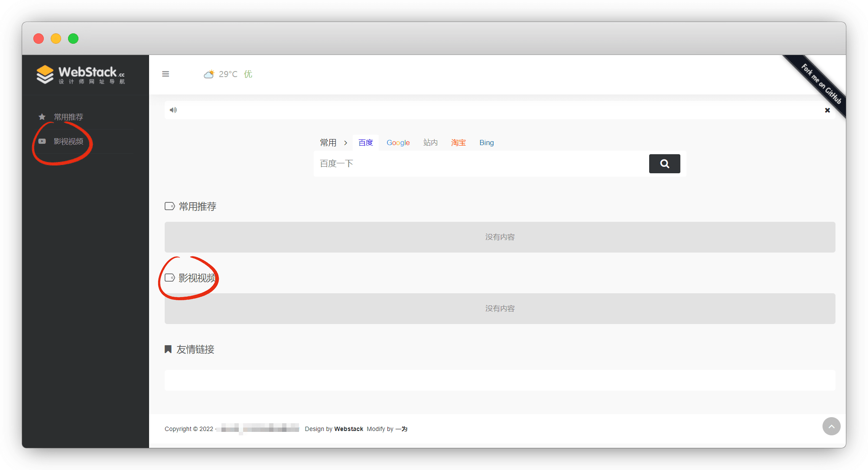The height and width of the screenshot is (470, 868).
Task: Click the 一为 footer link
Action: point(401,429)
